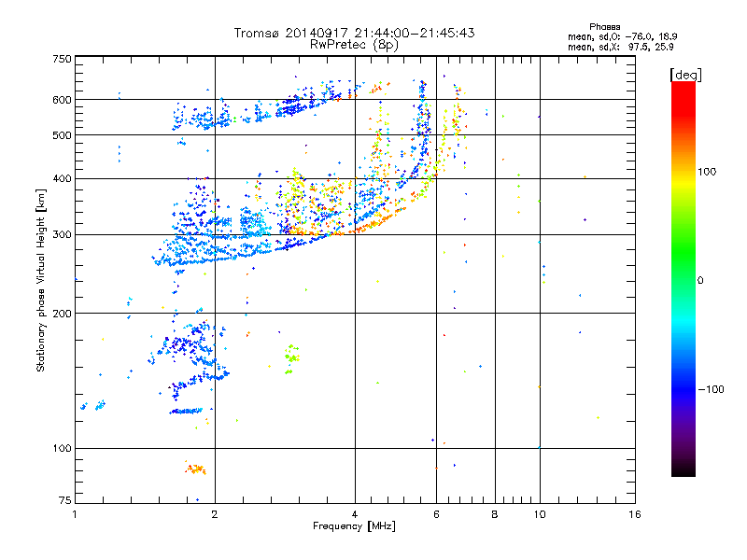Screen dimensions: 747x560
Task: Click the '-100' colorbar tick label
Action: click(x=711, y=389)
